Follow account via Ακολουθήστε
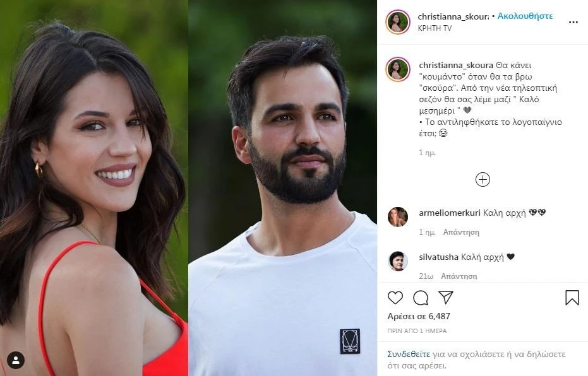 tap(525, 16)
